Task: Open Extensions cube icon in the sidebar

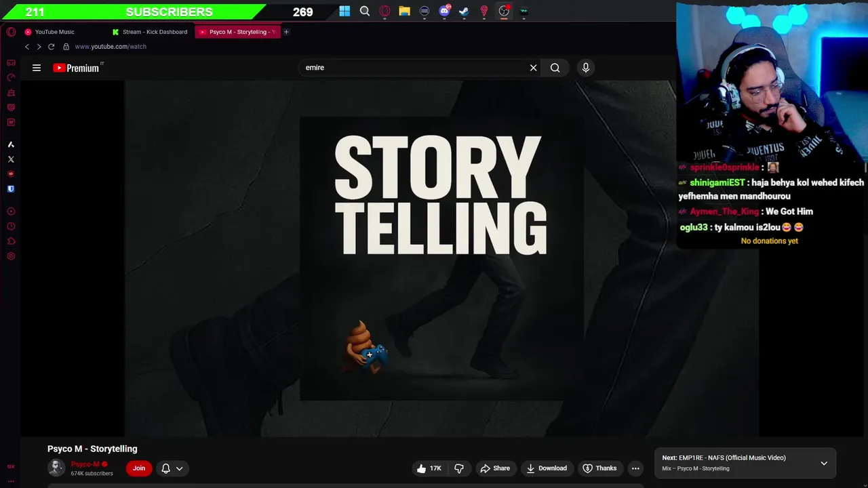Action: tap(11, 241)
